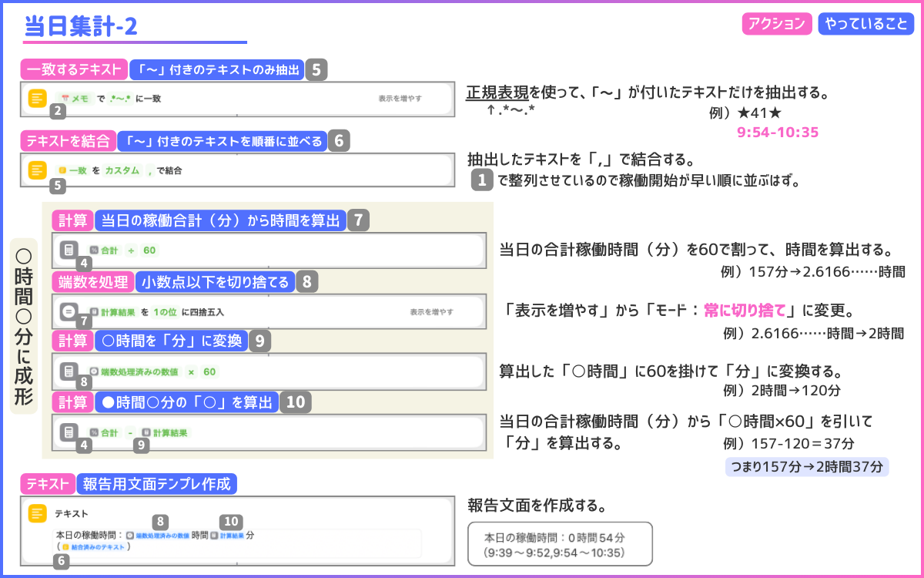Click the yellow text icon in the Match Text action
Viewport: 924px width, 578px height.
point(37,99)
